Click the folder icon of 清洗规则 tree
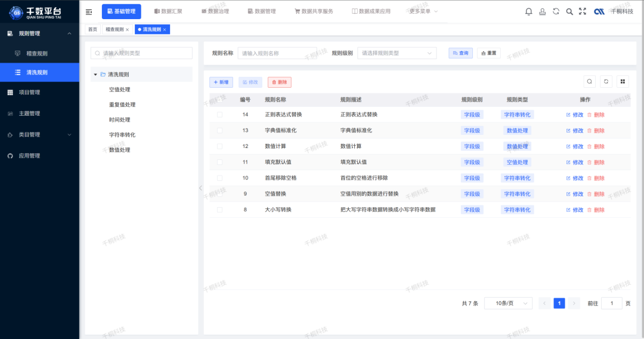644x339 pixels. coord(103,75)
